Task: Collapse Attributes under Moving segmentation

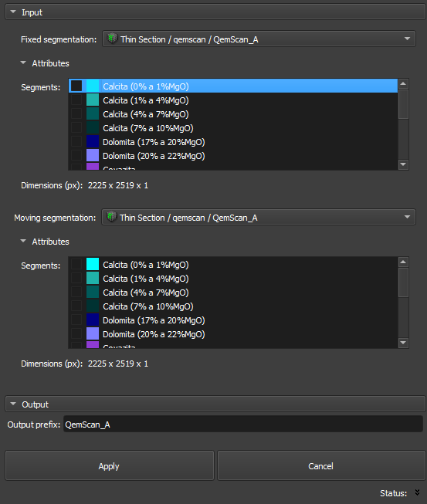Action: pyautogui.click(x=23, y=241)
